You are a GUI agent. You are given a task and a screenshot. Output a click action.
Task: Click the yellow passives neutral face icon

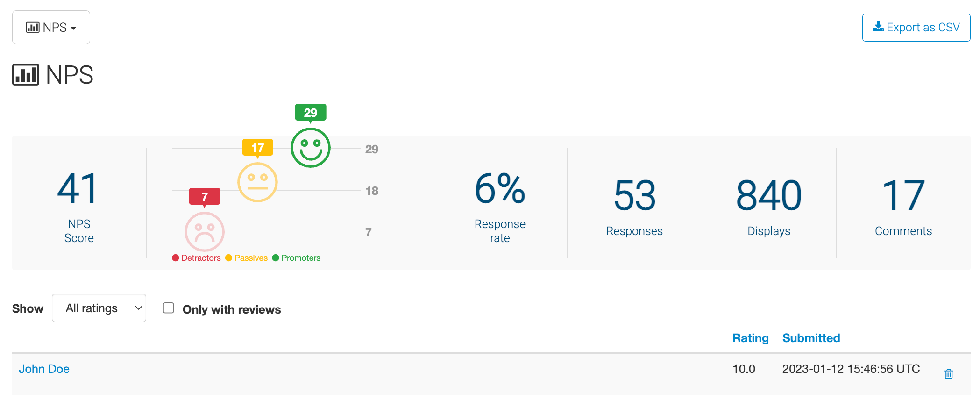click(x=257, y=182)
